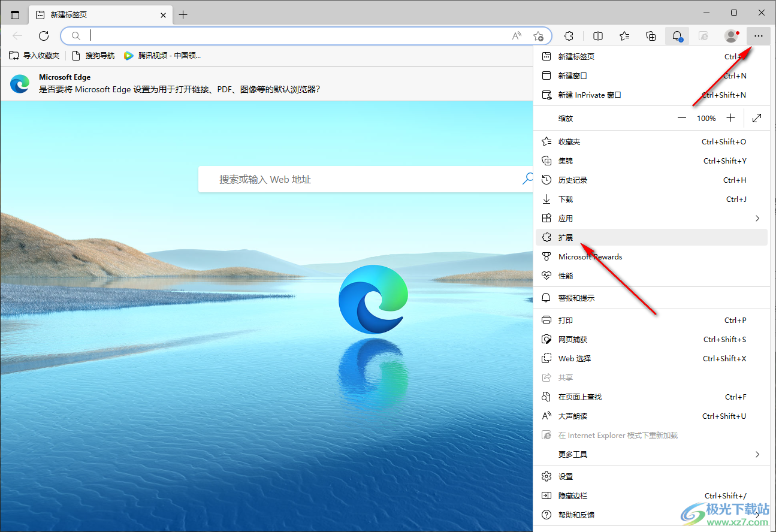Open the user profile avatar
The image size is (776, 532).
click(x=732, y=36)
